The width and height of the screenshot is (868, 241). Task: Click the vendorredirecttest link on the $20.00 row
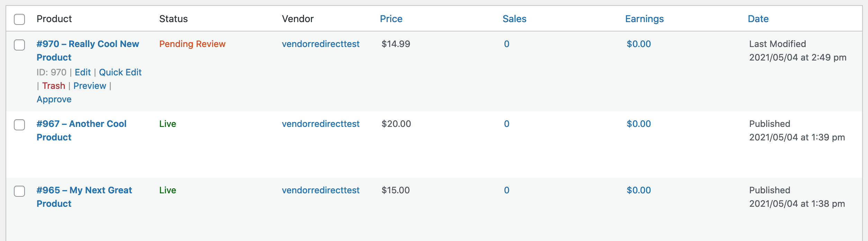pos(321,124)
